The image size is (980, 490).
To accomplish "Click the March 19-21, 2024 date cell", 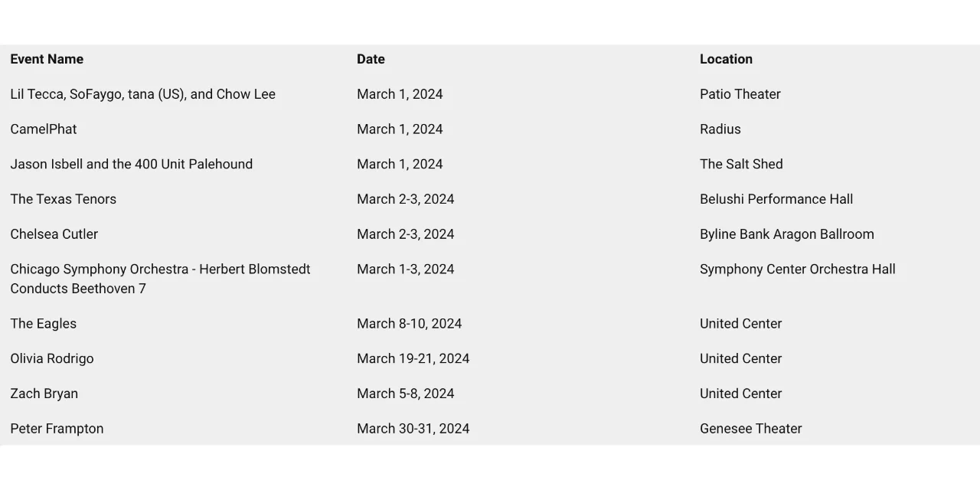I will [x=413, y=359].
